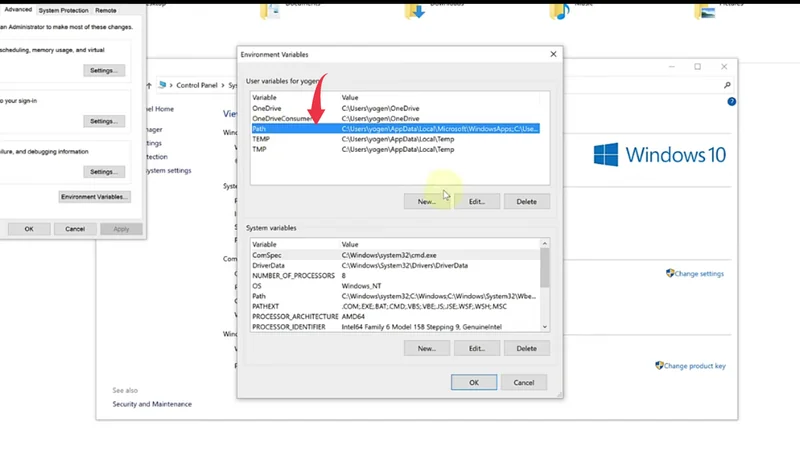Click Delete under system variables
The width and height of the screenshot is (800, 450).
coord(526,348)
